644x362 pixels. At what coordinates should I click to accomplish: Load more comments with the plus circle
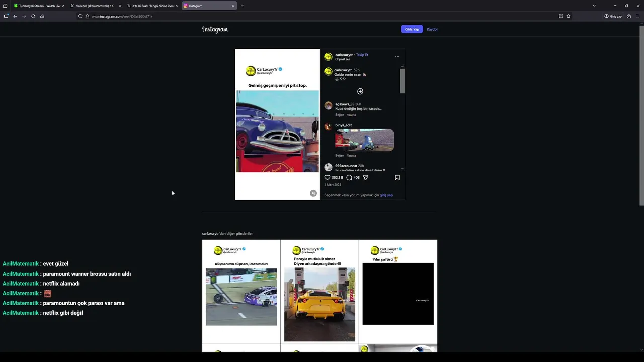tap(360, 91)
